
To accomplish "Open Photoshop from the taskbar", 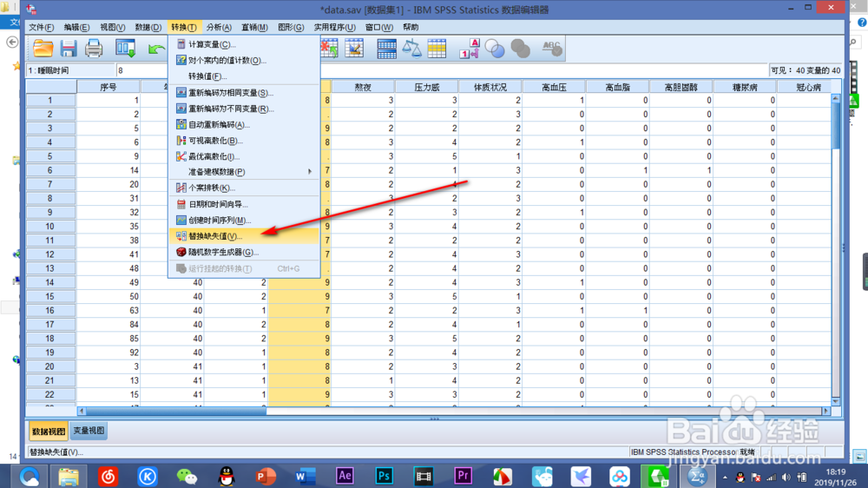I will [x=385, y=475].
